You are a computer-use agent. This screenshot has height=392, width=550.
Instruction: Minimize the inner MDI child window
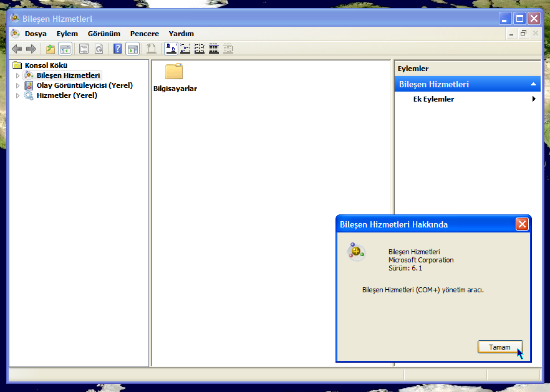(x=511, y=34)
